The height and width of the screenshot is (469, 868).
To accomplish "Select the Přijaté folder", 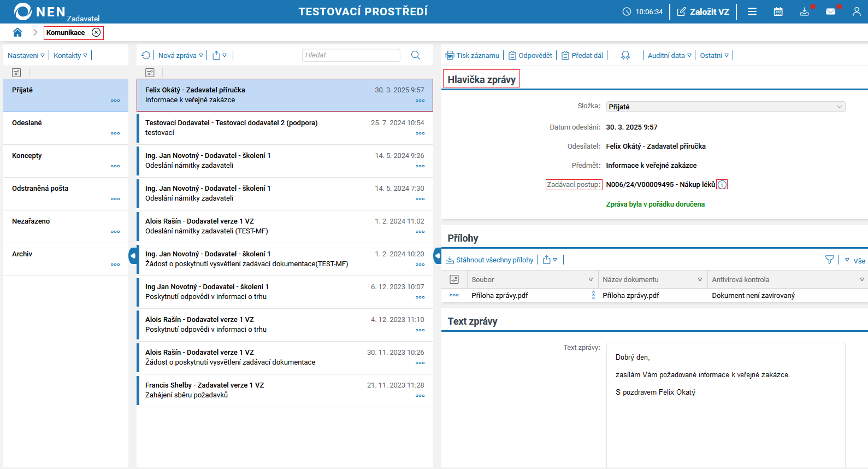I will click(x=66, y=96).
